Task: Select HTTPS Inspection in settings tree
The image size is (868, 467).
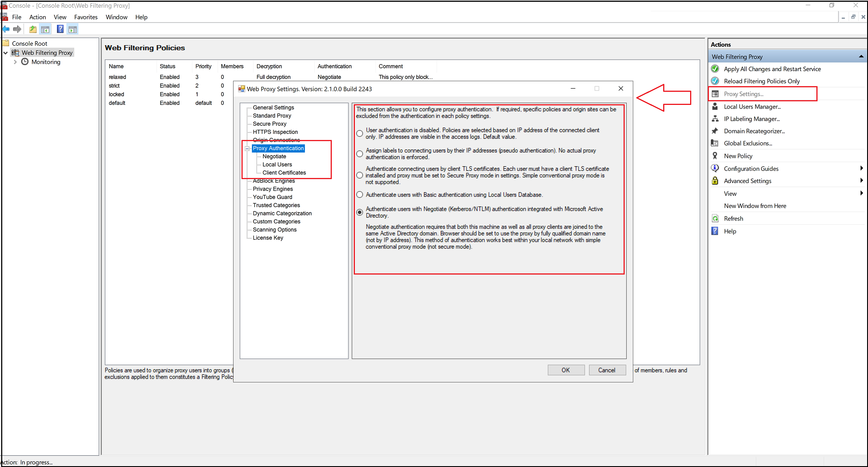Action: (275, 132)
